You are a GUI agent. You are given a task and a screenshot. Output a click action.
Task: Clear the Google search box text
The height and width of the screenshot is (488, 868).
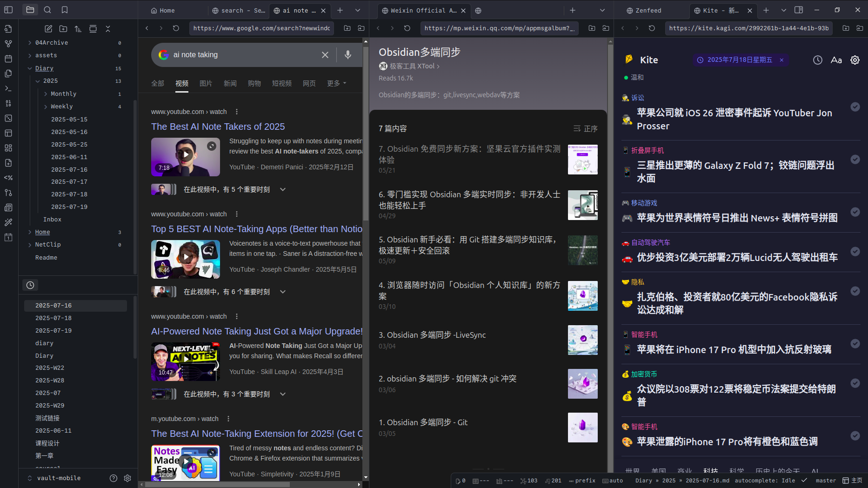tap(325, 55)
